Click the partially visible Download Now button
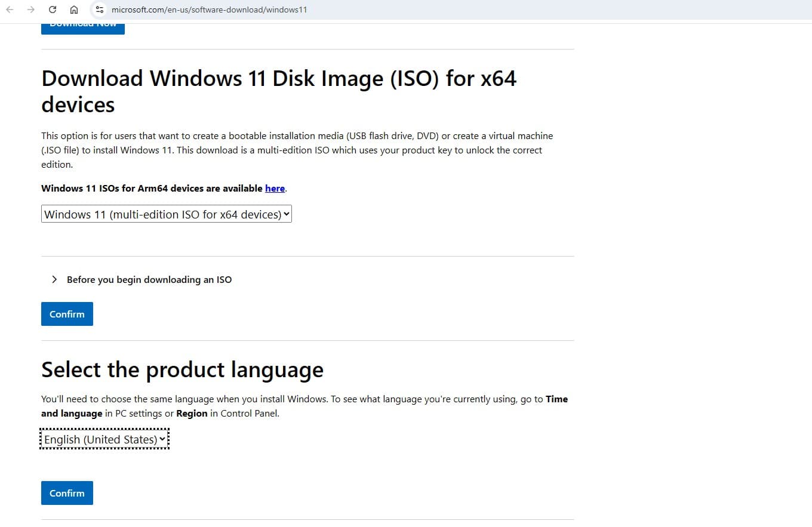 pos(82,27)
